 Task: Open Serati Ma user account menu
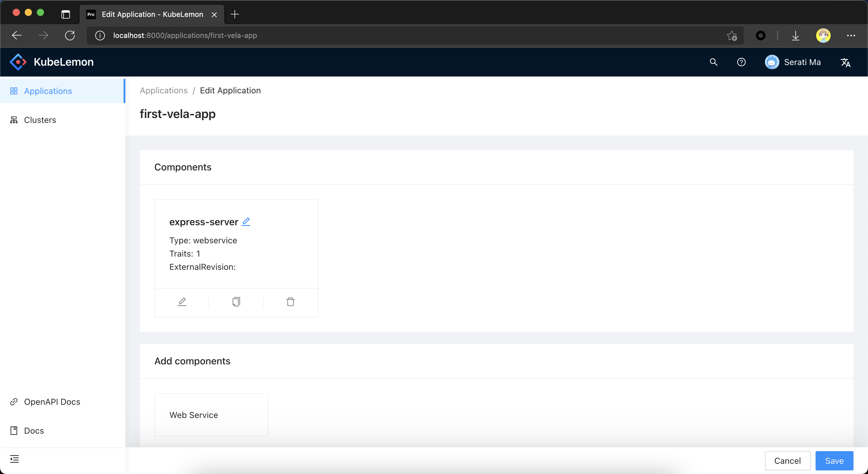tap(793, 62)
